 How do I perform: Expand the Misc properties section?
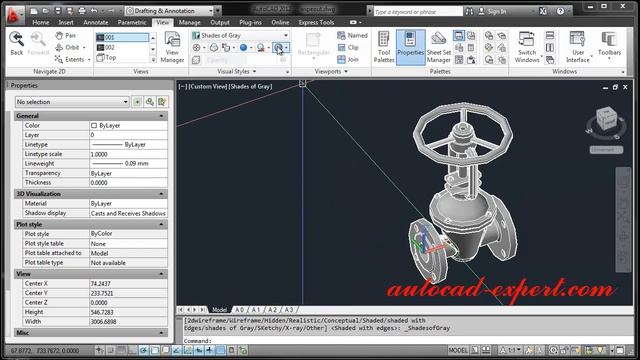pyautogui.click(x=161, y=333)
